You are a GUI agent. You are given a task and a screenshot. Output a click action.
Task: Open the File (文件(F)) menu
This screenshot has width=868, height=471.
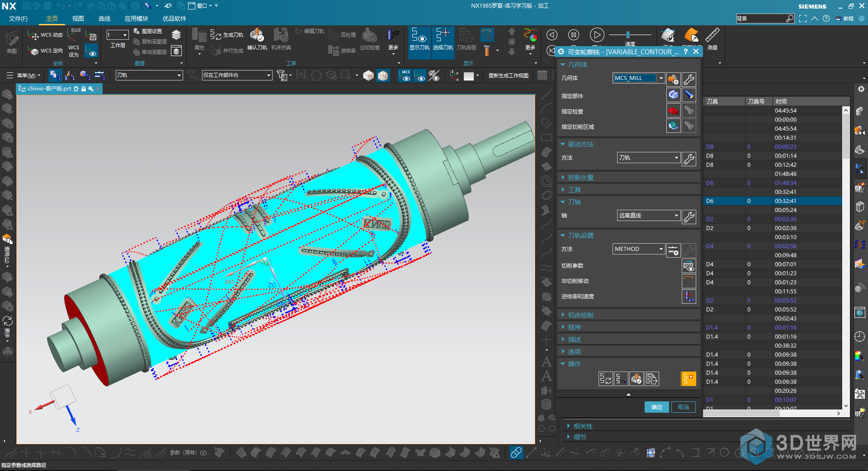(x=18, y=19)
